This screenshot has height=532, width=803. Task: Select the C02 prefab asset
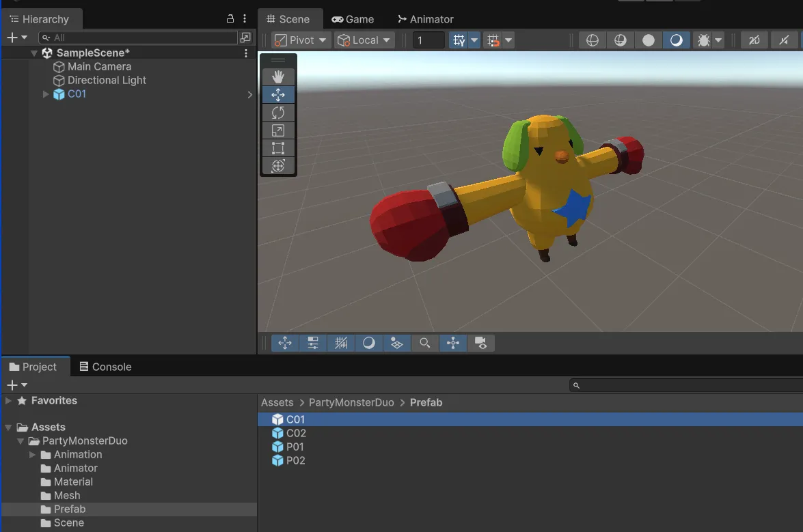[x=295, y=433]
